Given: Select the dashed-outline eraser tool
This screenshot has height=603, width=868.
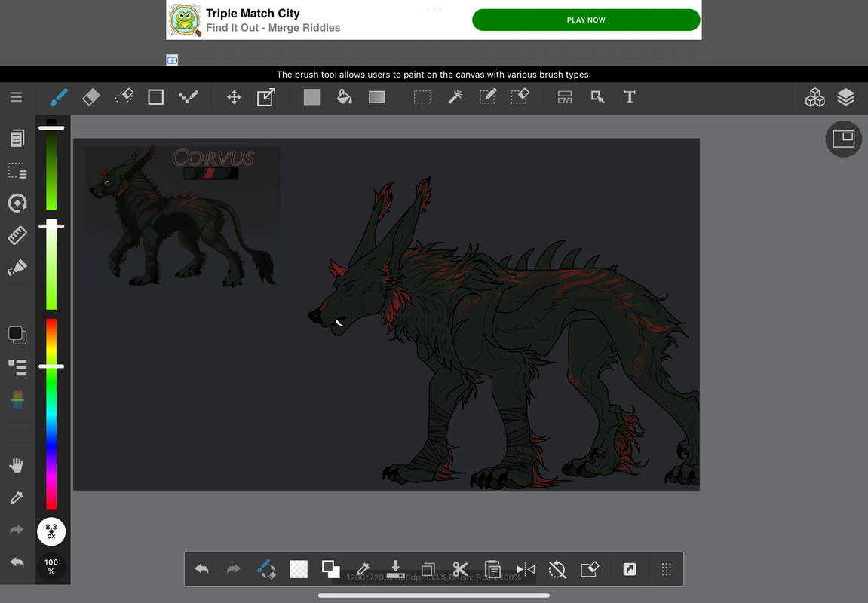Looking at the screenshot, I should click(x=124, y=97).
